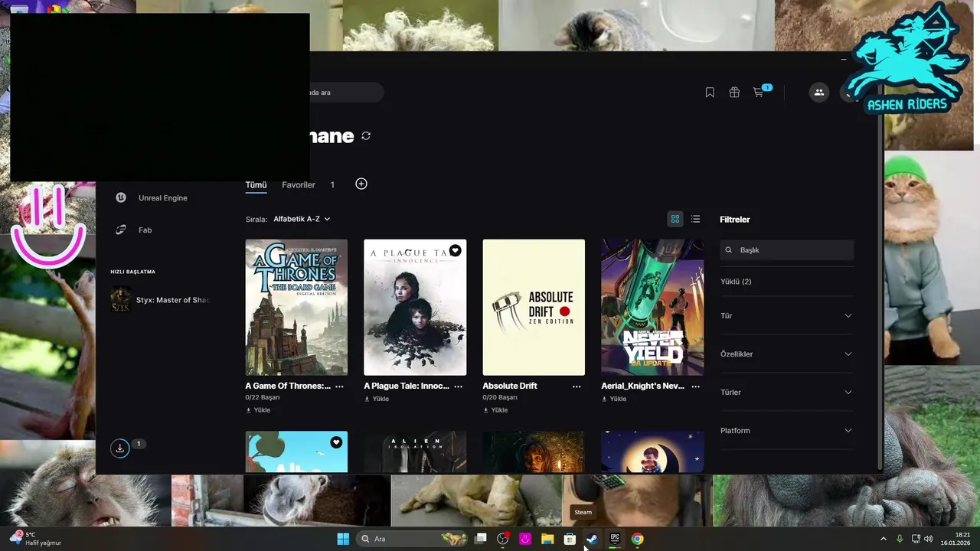The image size is (980, 551).
Task: Open Google Chrome from the taskbar
Action: 637,539
